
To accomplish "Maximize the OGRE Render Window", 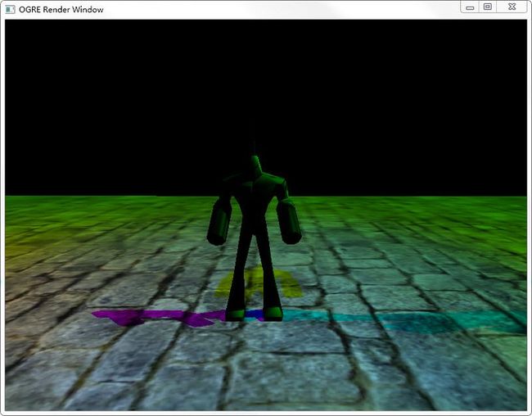I will click(x=488, y=7).
